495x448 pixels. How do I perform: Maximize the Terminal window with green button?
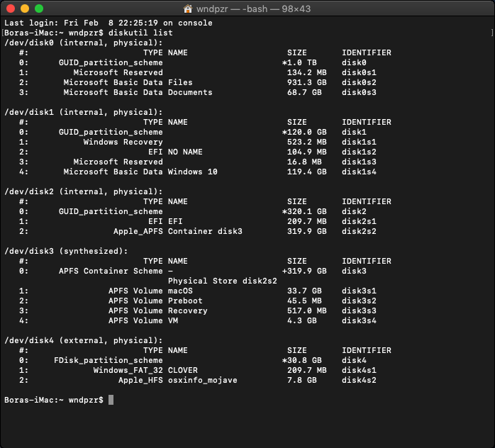(x=38, y=9)
